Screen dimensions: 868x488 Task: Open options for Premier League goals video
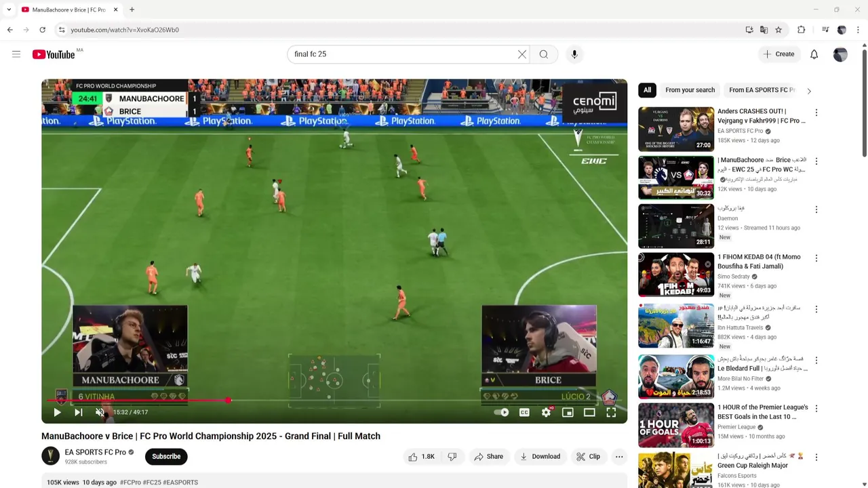816,409
